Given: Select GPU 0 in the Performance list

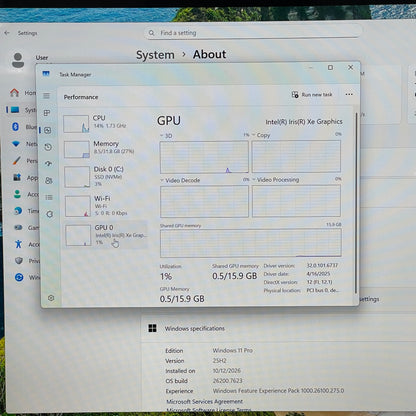Looking at the screenshot, I should point(105,235).
